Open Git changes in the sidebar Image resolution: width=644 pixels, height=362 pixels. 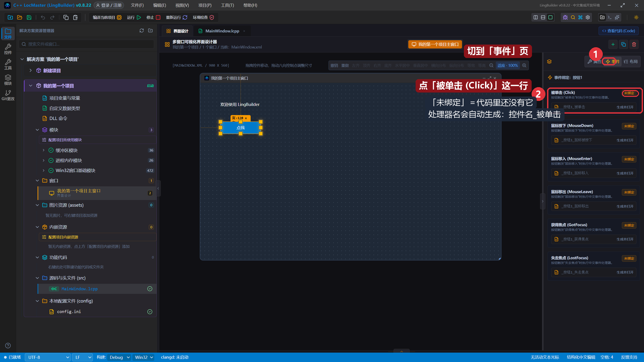pos(8,95)
